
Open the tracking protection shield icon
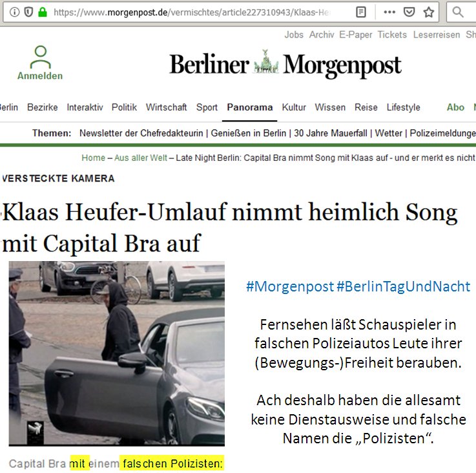tap(28, 12)
